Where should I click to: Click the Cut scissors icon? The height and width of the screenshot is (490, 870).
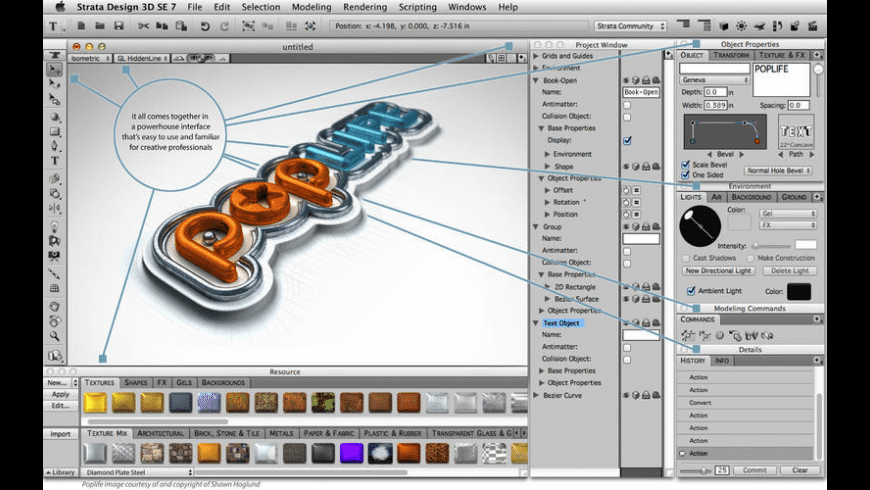coord(144,26)
